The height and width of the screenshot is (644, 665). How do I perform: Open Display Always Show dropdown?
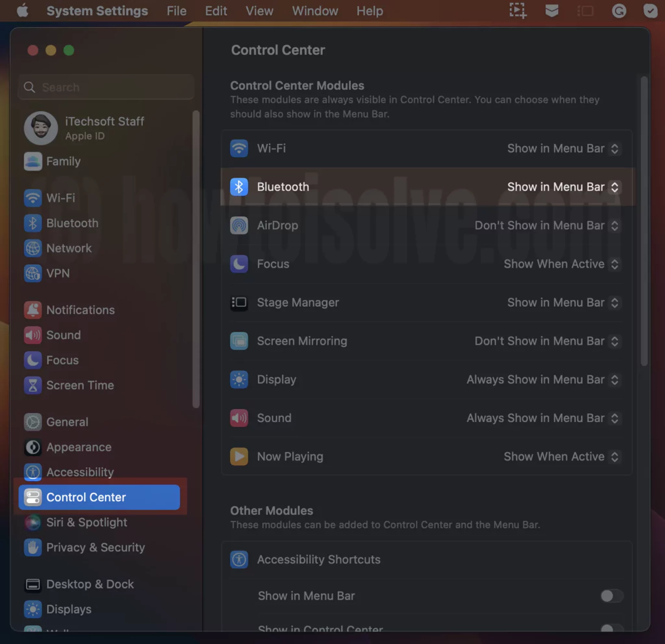point(544,379)
